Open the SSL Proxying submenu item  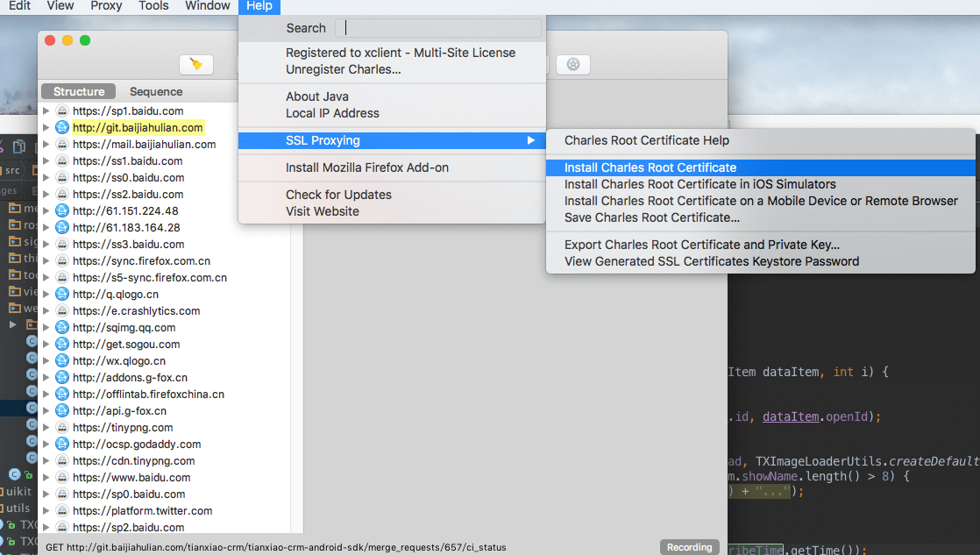pyautogui.click(x=392, y=140)
